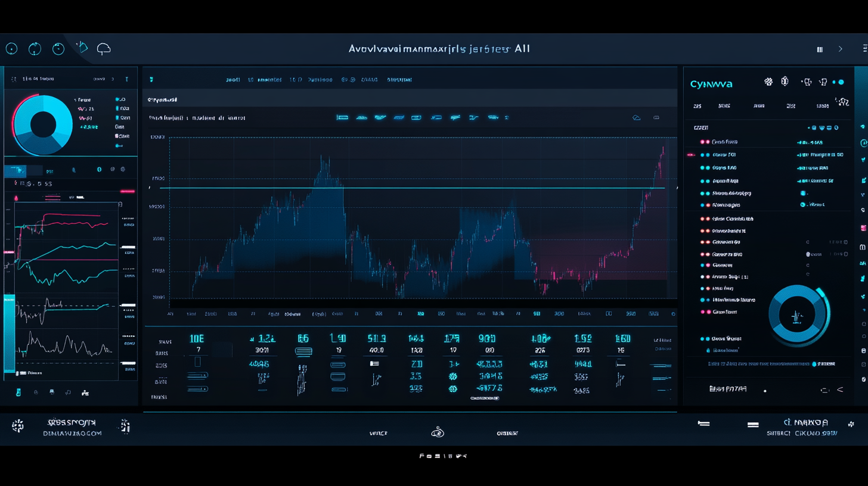
Task: Click the blue donut chart in the right panel
Action: coord(799,313)
